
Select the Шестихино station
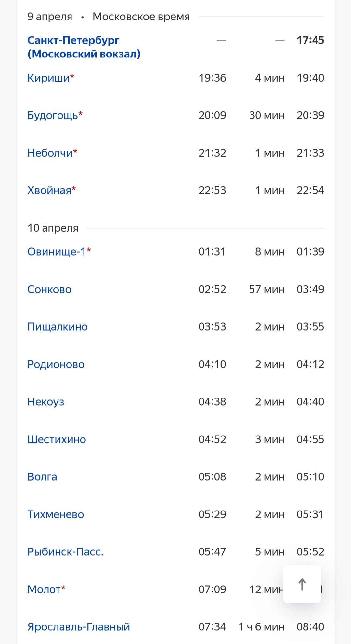[57, 439]
